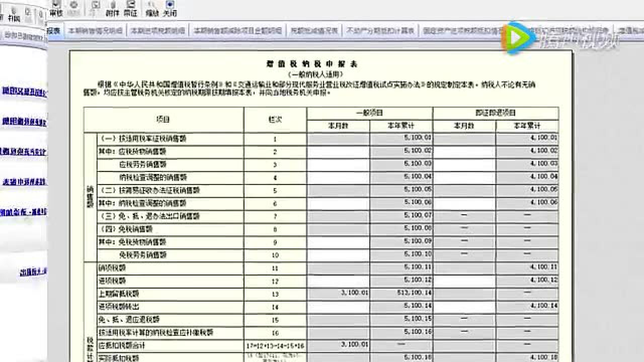Click 即征即退 本月数 cell for 应税货物销售额
Viewport: 644px width, 362px height.
464,151
